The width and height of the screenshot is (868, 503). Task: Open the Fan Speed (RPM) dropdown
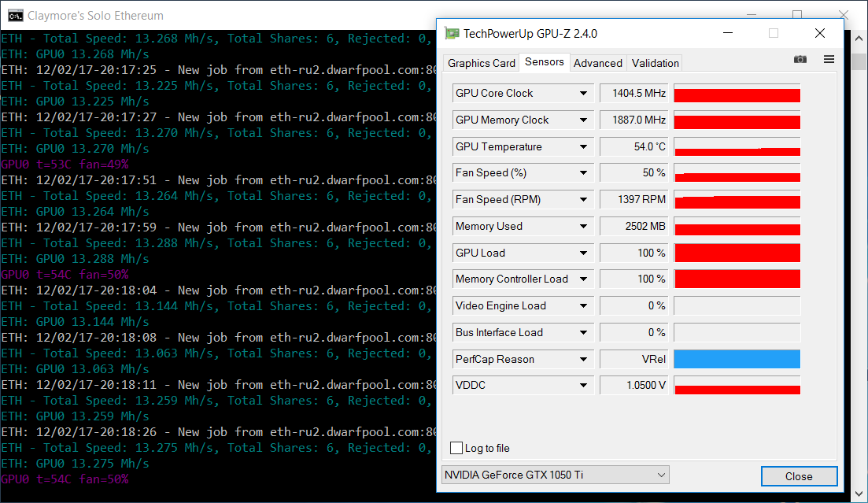tap(583, 199)
